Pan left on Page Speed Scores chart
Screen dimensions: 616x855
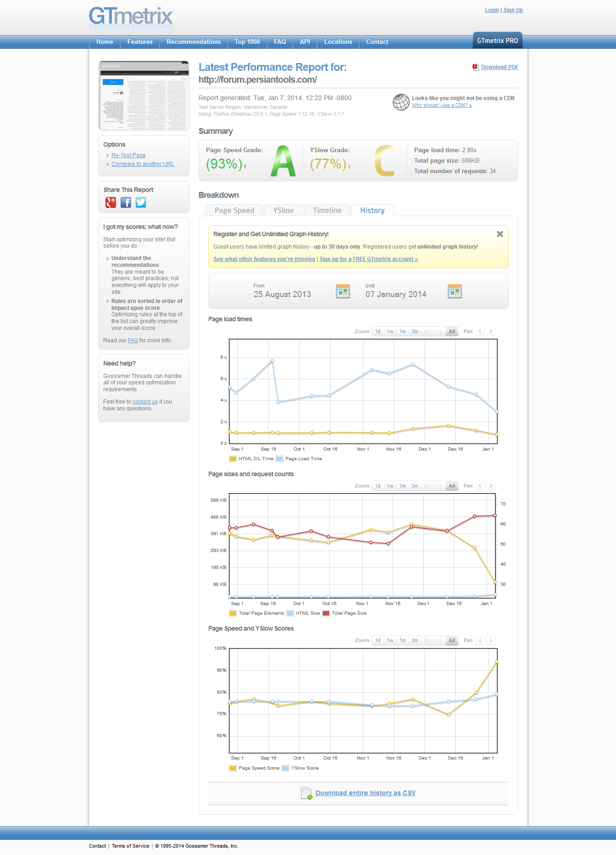(x=479, y=640)
